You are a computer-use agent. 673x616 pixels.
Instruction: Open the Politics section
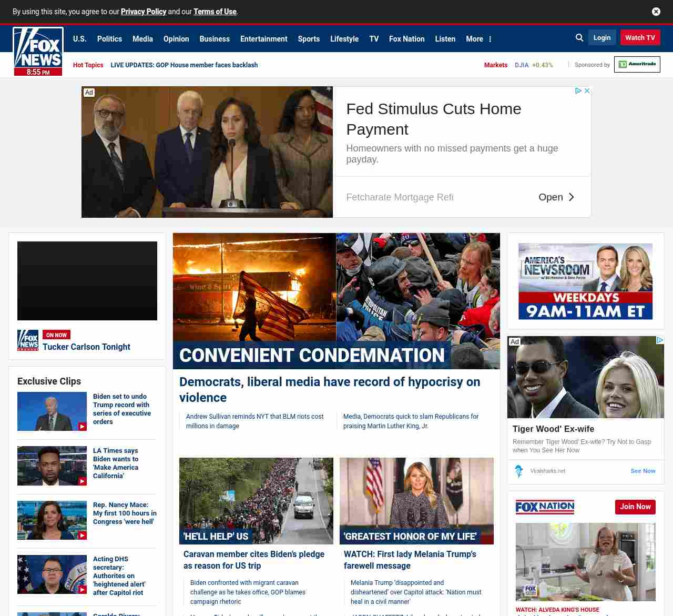click(109, 39)
